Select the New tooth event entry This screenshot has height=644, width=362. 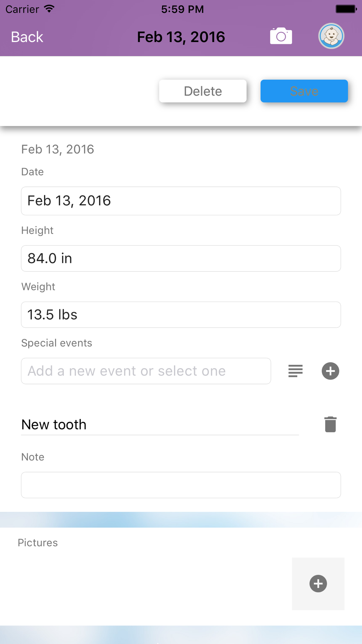click(x=159, y=425)
